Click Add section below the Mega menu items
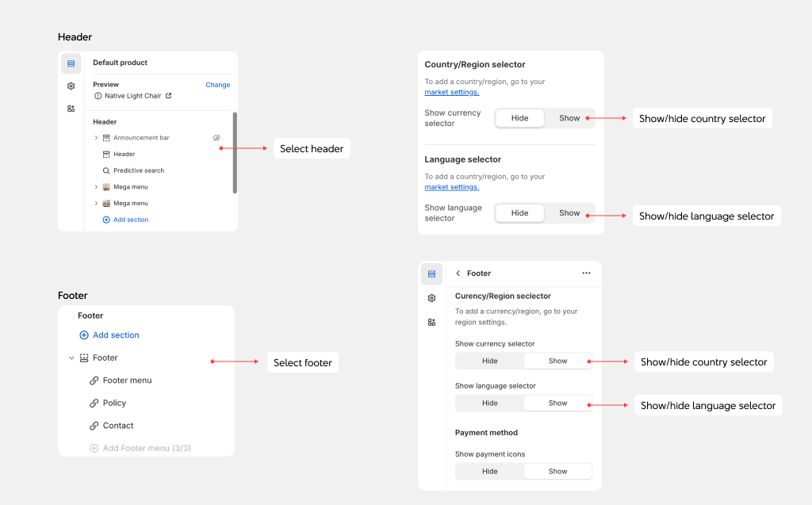This screenshot has height=505, width=812. pos(130,220)
